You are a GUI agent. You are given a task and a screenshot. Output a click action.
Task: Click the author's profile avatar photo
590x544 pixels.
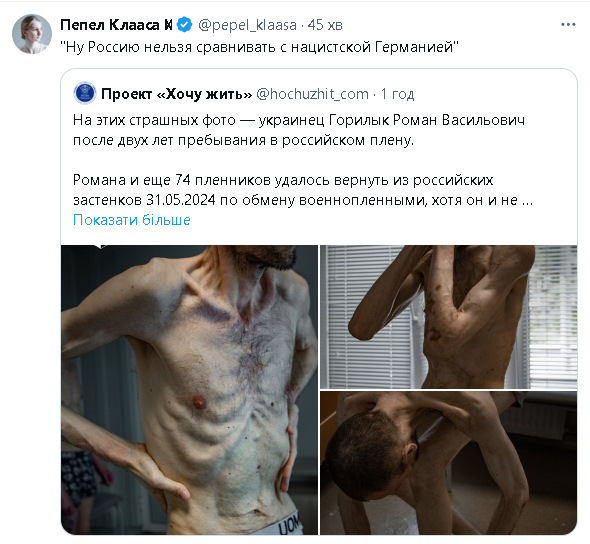click(x=32, y=34)
